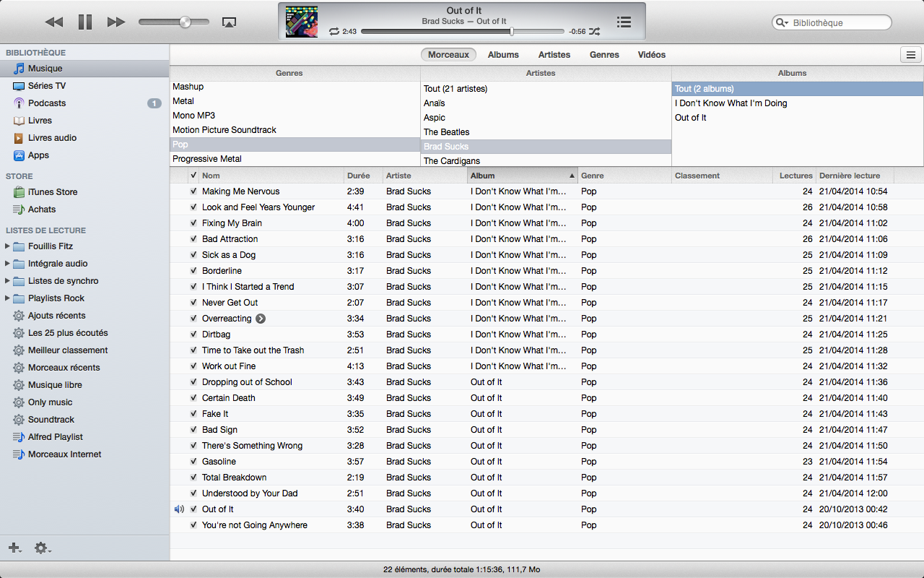Open iTunes Store in the sidebar
Viewport: 924px width, 578px height.
pos(52,192)
